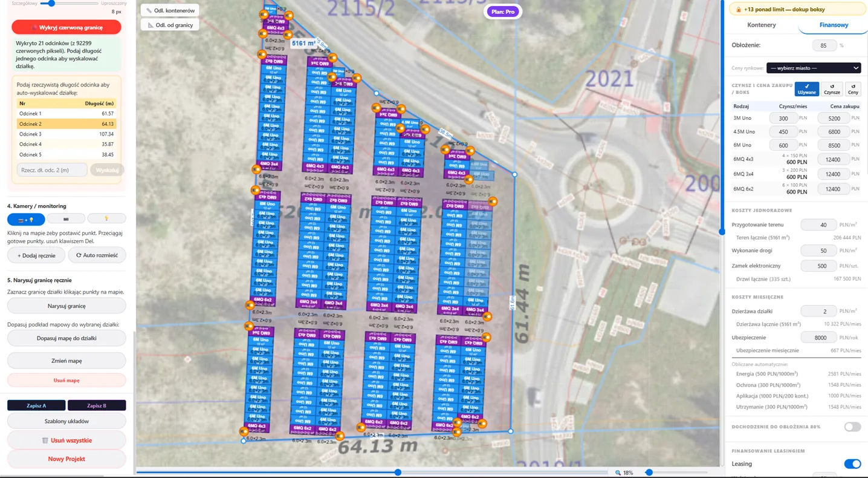
Task: Edit 6MQ 4x3 purchase price field
Action: coord(834,160)
